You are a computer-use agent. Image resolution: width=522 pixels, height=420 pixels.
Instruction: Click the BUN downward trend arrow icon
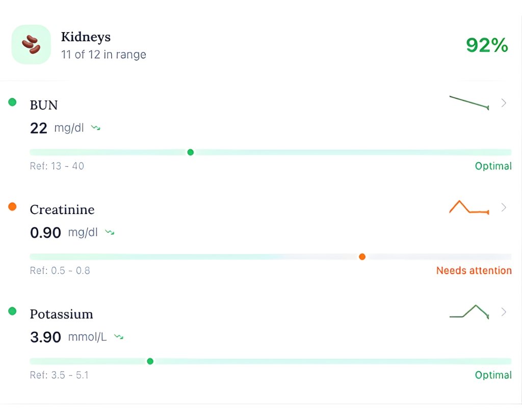(95, 128)
